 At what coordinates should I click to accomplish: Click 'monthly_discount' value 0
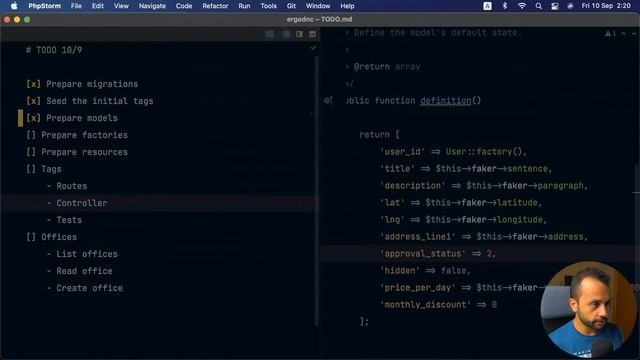click(x=494, y=304)
